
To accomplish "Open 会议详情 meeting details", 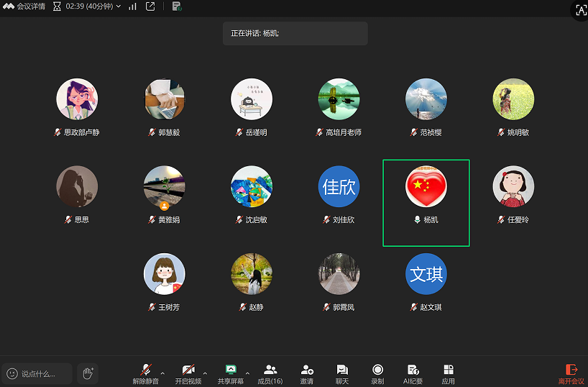I will click(25, 6).
